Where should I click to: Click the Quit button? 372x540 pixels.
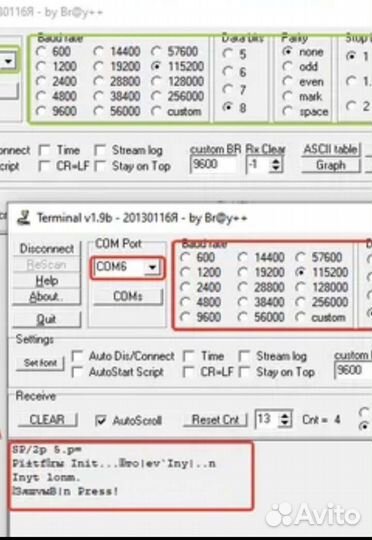pos(47,319)
